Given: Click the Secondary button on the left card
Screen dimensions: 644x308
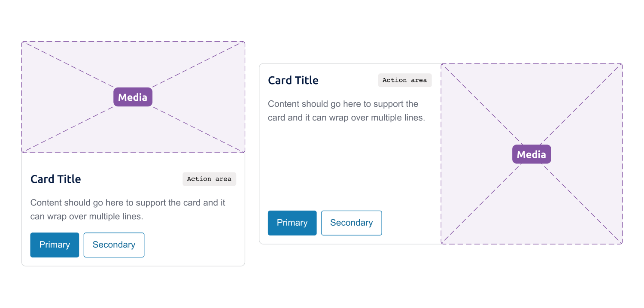Looking at the screenshot, I should click(114, 245).
